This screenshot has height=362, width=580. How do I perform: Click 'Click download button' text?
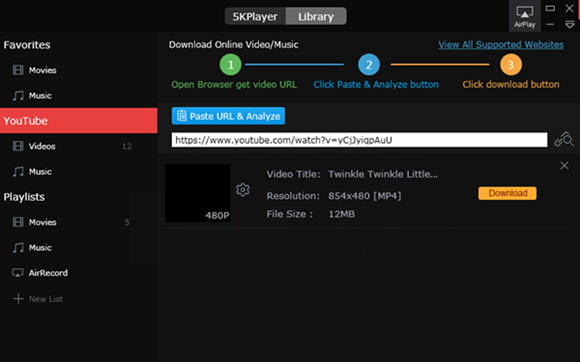(x=511, y=85)
